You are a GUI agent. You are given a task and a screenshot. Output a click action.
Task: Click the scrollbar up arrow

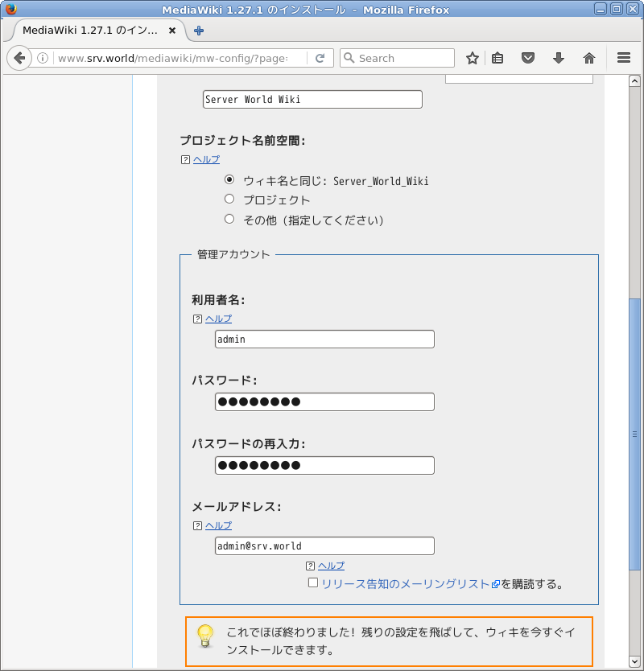tap(634, 80)
